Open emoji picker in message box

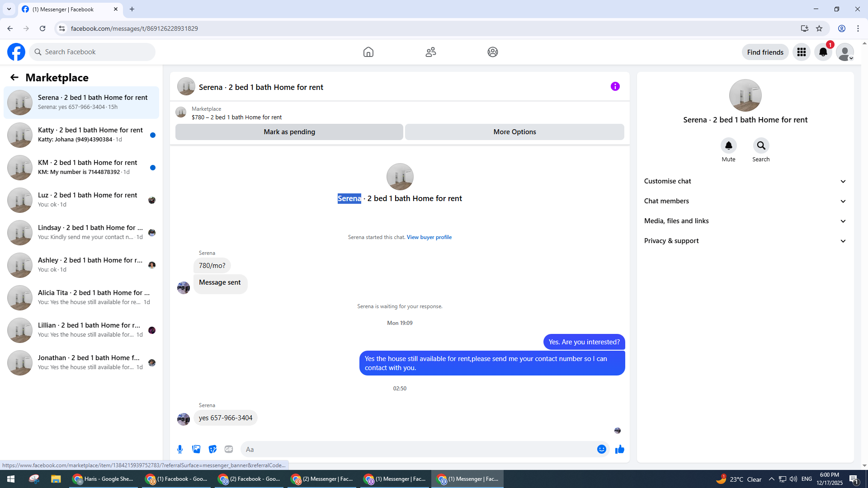click(x=601, y=449)
